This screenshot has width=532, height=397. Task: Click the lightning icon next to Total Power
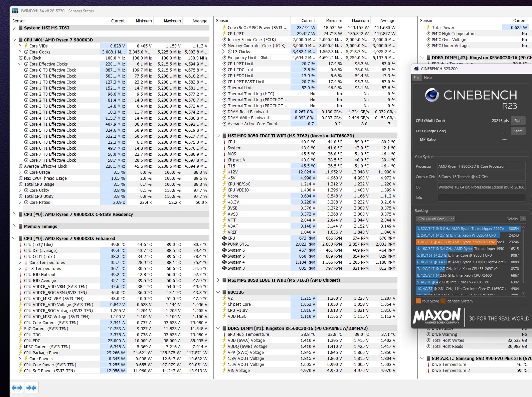428,28
